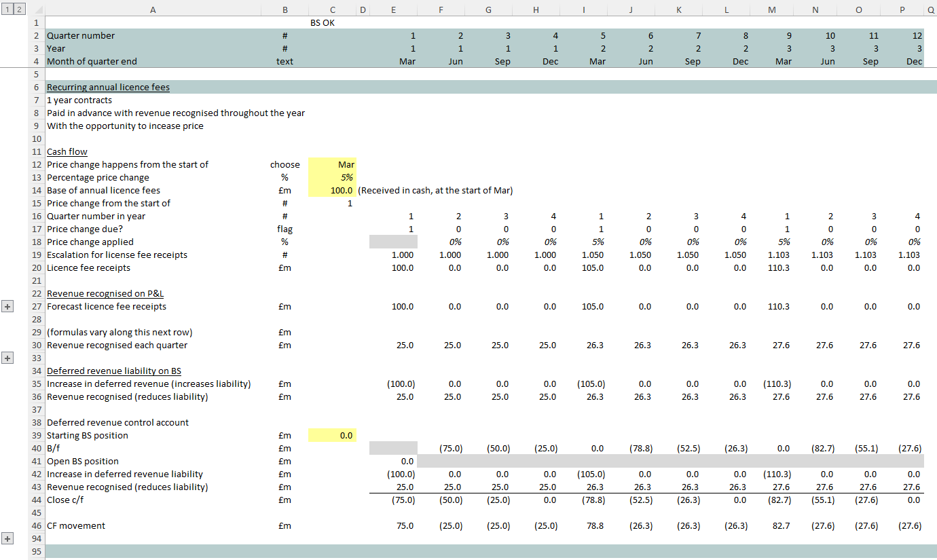Expand the grouped rows at row 33
The image size is (937, 560).
click(x=8, y=358)
